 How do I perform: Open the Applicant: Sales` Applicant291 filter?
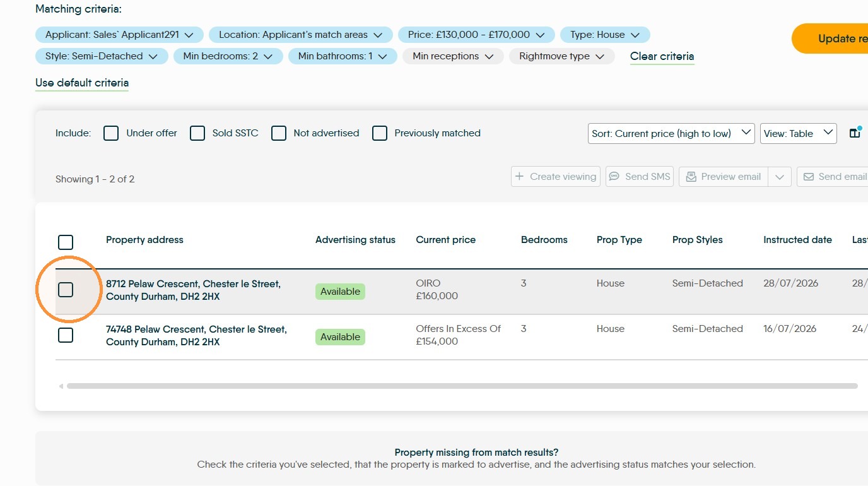point(119,35)
